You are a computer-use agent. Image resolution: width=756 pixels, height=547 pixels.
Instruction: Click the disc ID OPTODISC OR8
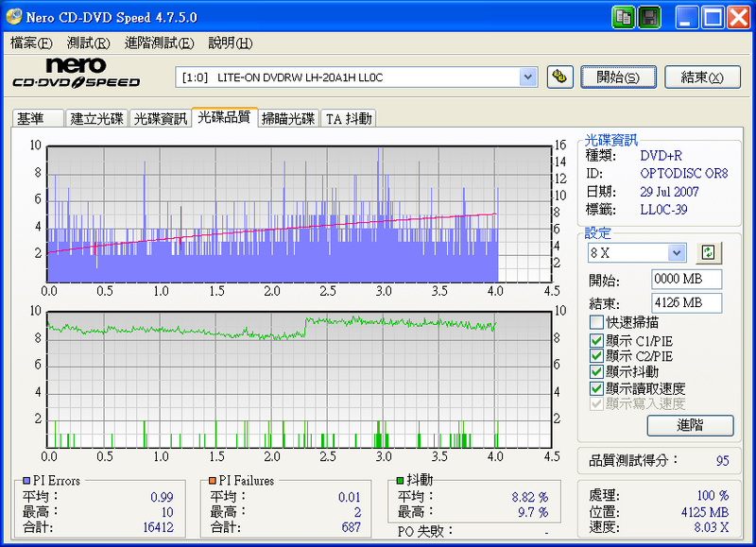coord(684,174)
